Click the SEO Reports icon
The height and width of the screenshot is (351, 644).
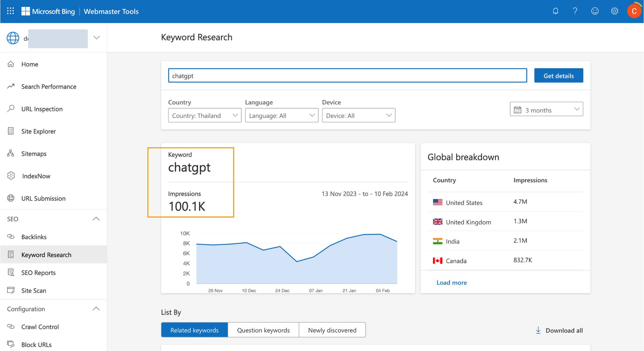(x=11, y=272)
